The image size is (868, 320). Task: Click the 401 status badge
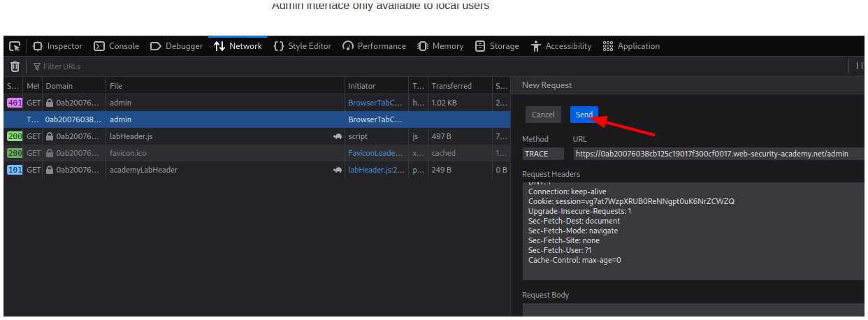tap(14, 103)
